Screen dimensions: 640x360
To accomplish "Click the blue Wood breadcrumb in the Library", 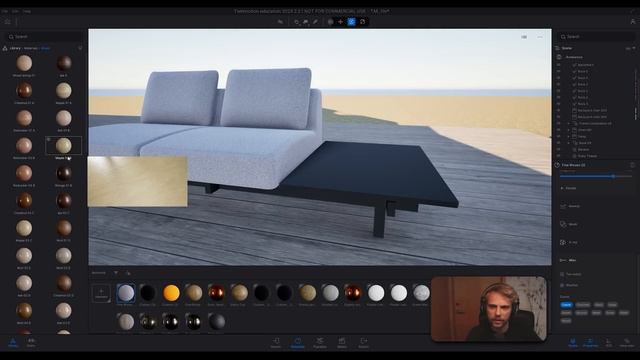I will [x=45, y=48].
